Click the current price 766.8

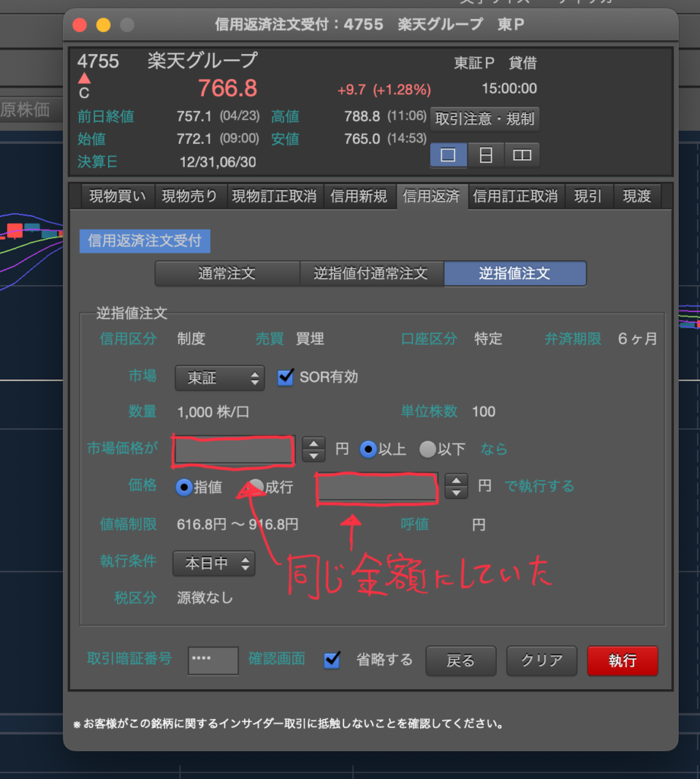click(x=228, y=88)
